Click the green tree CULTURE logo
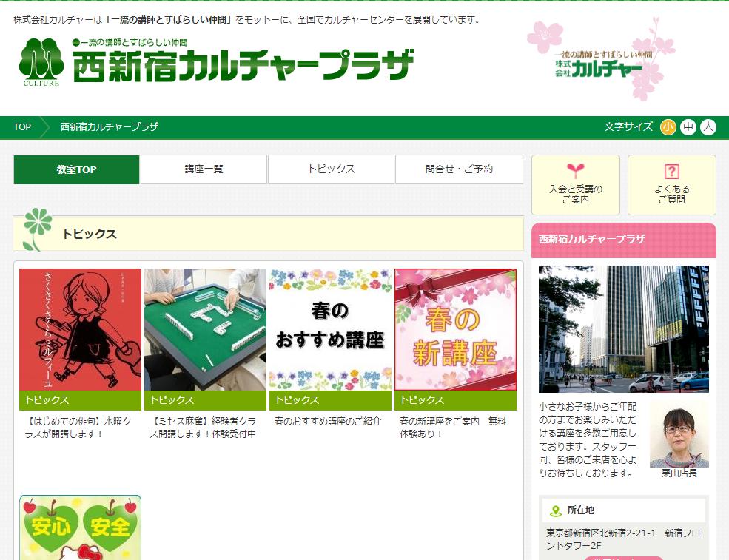 click(41, 61)
